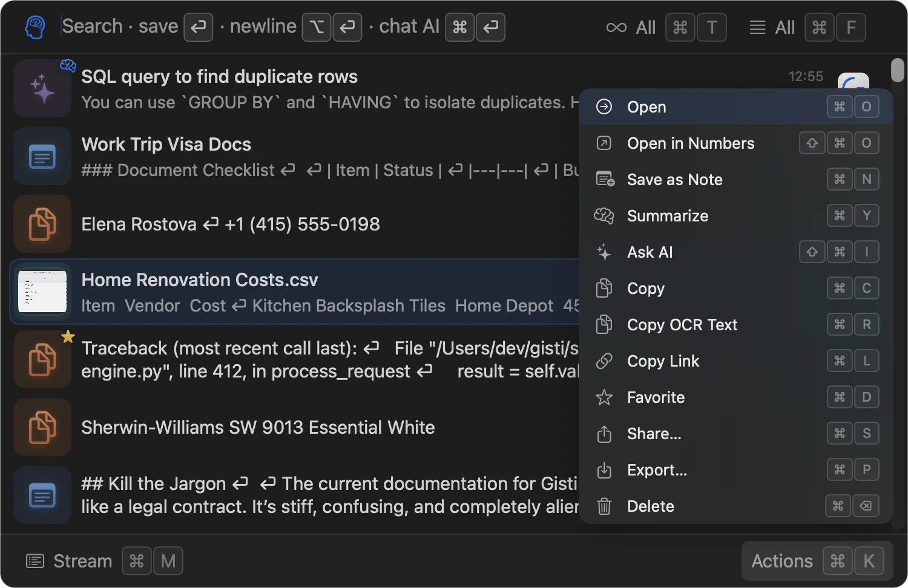Click 'Work Trip Visa Docs' title

[x=166, y=145]
